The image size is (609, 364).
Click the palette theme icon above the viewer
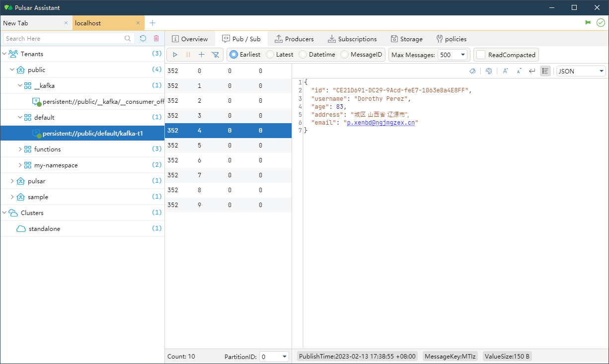pyautogui.click(x=489, y=71)
